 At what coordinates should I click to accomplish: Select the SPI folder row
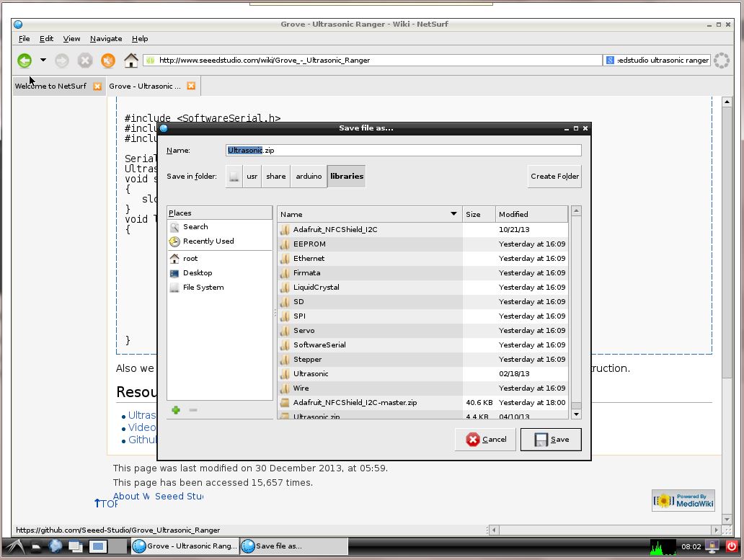coord(422,316)
